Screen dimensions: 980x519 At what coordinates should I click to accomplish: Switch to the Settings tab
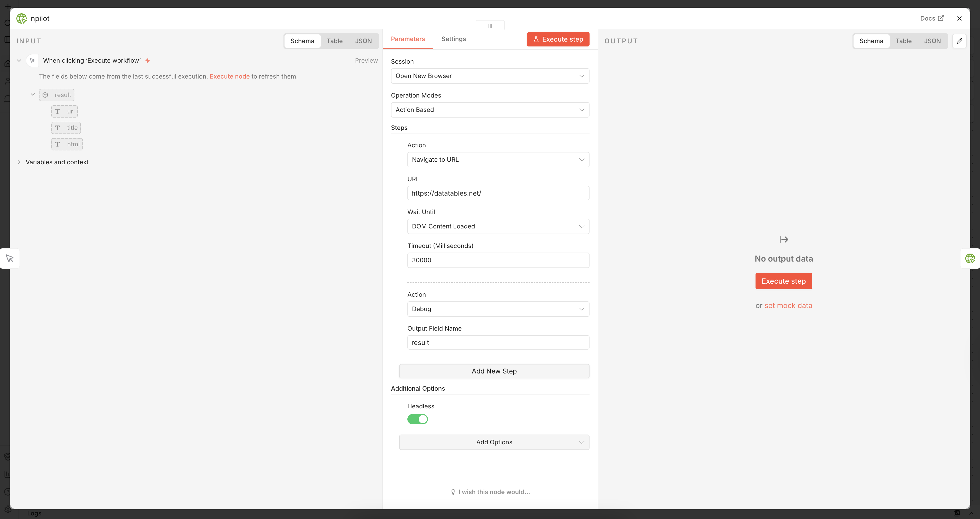coord(454,39)
